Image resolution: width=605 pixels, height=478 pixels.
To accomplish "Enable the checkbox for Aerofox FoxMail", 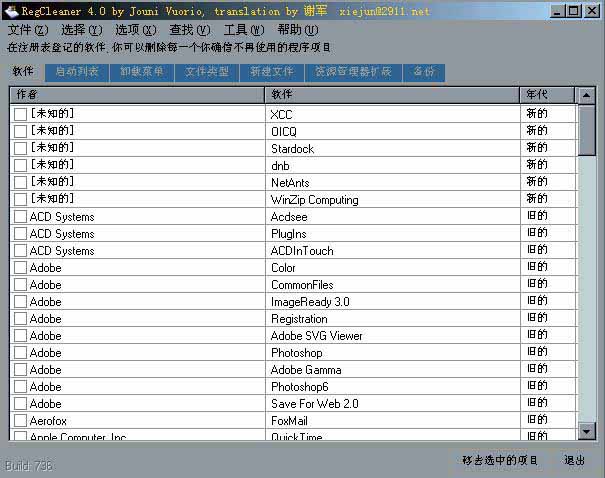I will 20,420.
